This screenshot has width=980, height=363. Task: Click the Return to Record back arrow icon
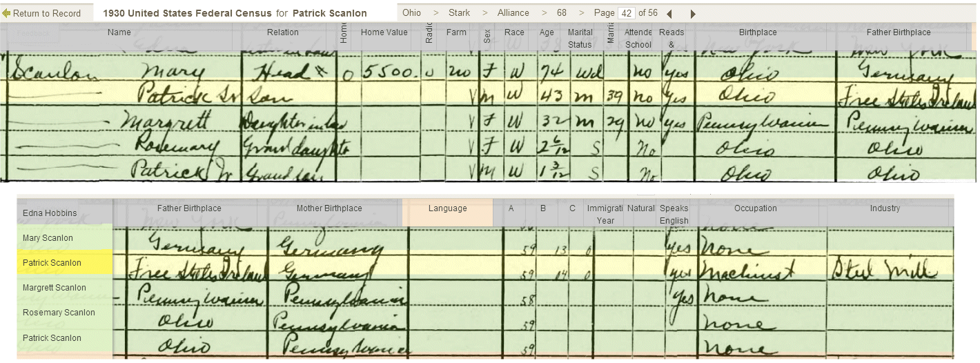6,13
